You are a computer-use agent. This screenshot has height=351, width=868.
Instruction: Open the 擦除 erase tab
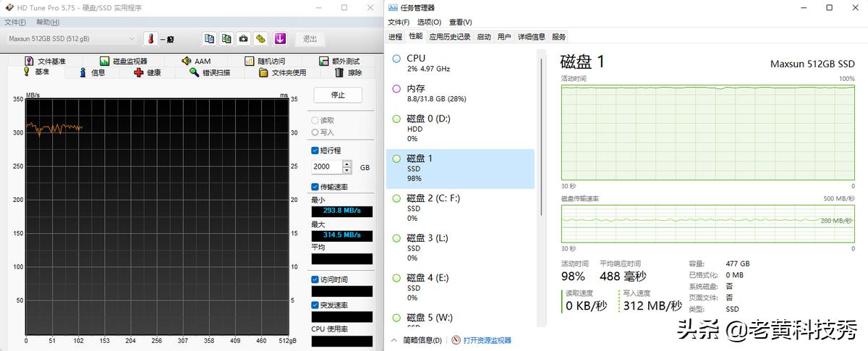348,72
